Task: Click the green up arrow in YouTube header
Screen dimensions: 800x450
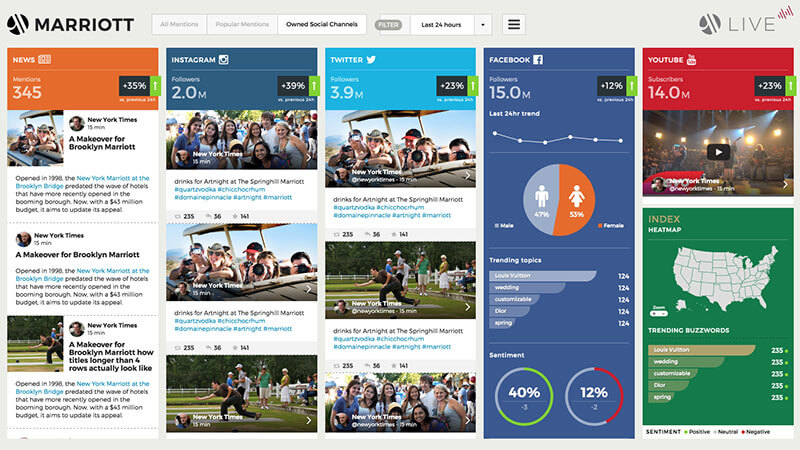Action: pos(790,86)
